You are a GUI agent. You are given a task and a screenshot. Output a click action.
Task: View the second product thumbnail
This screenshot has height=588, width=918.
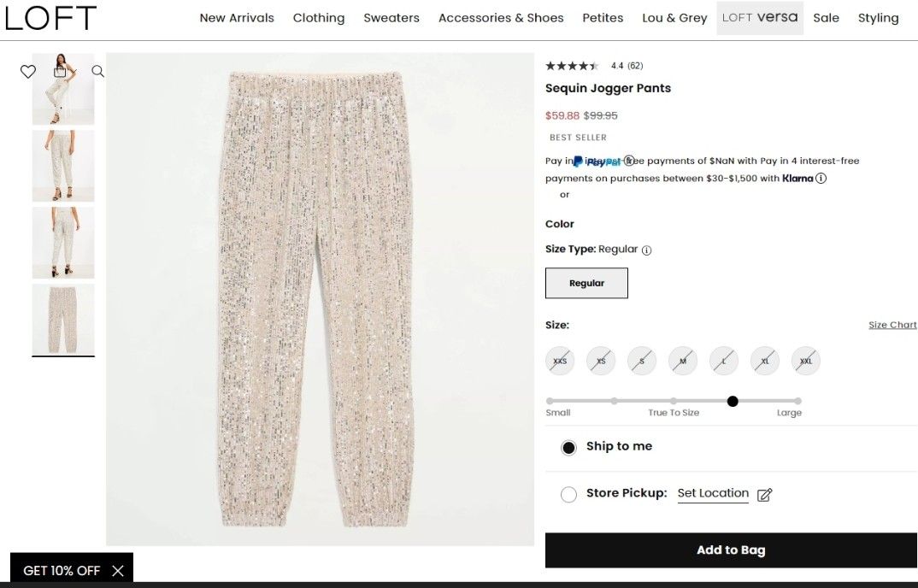point(63,166)
